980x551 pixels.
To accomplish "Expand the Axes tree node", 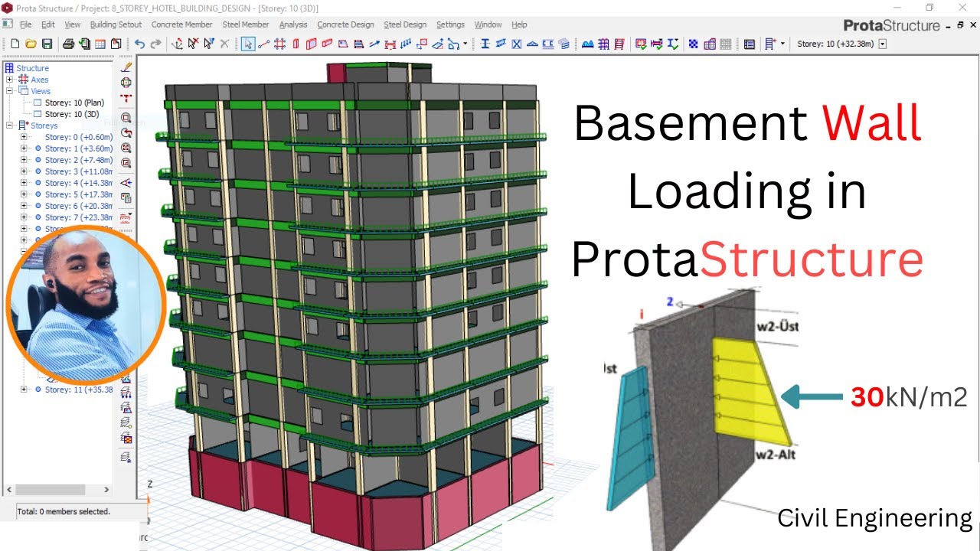I will coord(9,80).
